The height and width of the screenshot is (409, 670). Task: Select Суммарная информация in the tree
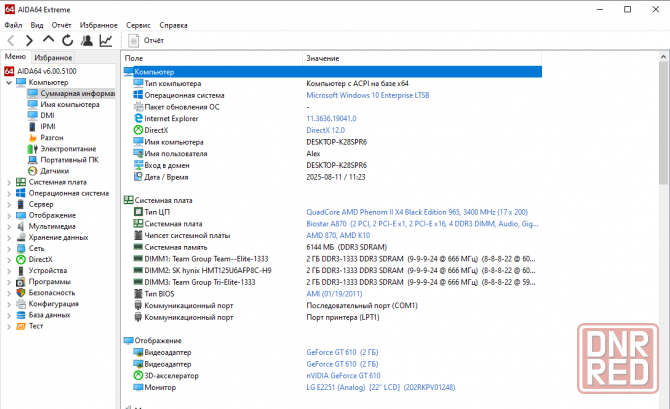click(x=71, y=93)
